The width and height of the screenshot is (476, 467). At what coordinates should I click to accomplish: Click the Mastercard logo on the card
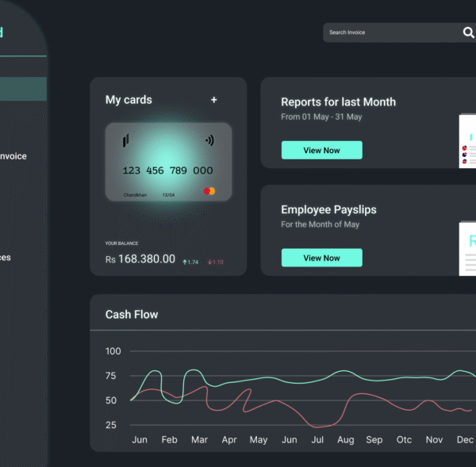[209, 191]
